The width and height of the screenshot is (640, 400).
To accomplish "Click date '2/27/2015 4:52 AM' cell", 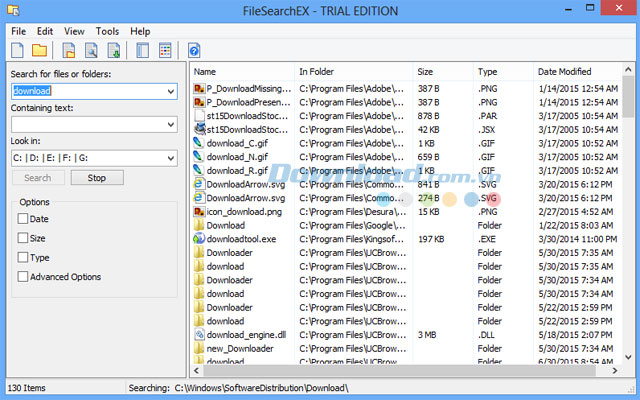I will tap(576, 212).
